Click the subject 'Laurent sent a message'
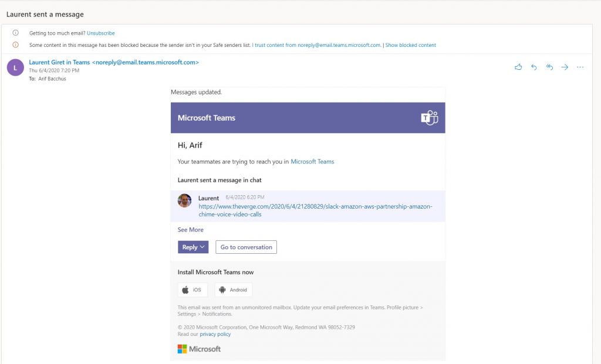This screenshot has width=601, height=364. coord(45,14)
